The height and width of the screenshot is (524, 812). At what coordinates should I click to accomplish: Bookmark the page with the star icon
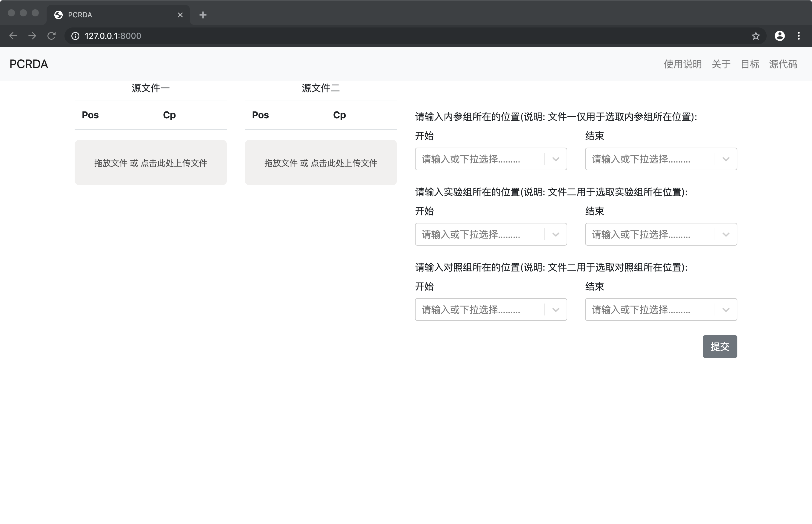(756, 36)
